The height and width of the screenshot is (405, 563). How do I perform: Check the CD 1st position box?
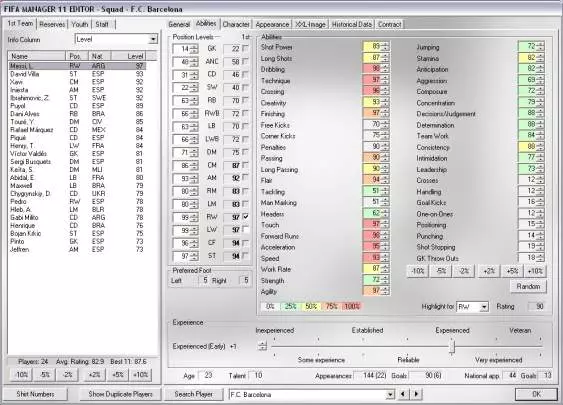click(246, 74)
